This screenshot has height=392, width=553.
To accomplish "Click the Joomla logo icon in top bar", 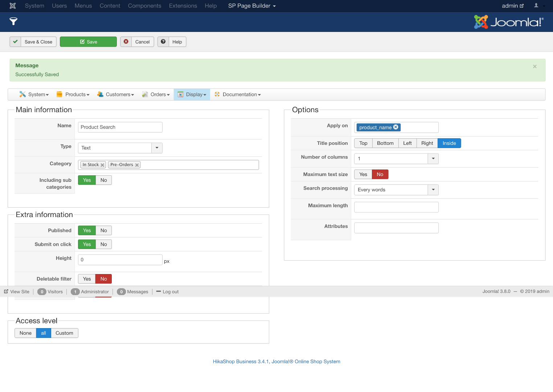I will point(13,6).
